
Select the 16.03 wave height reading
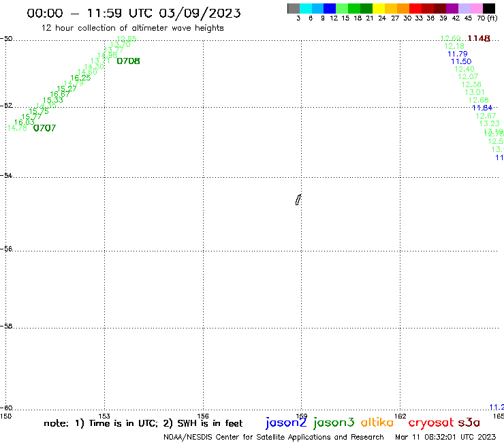[24, 122]
